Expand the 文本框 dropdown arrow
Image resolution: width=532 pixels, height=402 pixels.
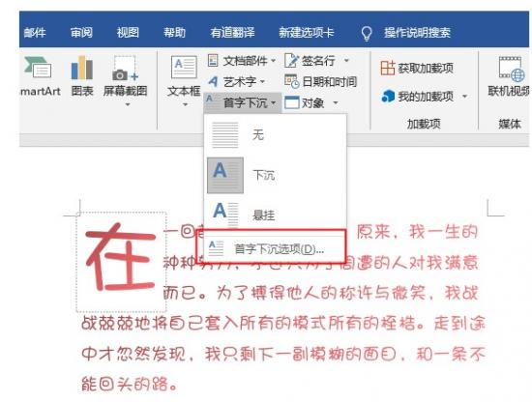(185, 104)
